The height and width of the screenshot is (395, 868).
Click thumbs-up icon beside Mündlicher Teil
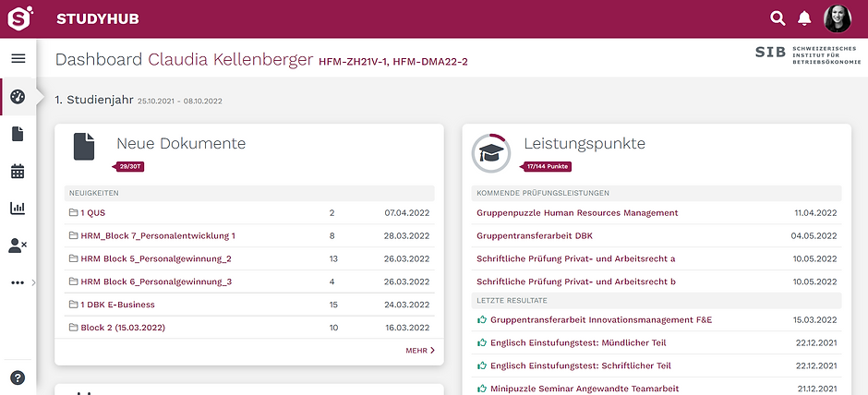click(x=482, y=342)
